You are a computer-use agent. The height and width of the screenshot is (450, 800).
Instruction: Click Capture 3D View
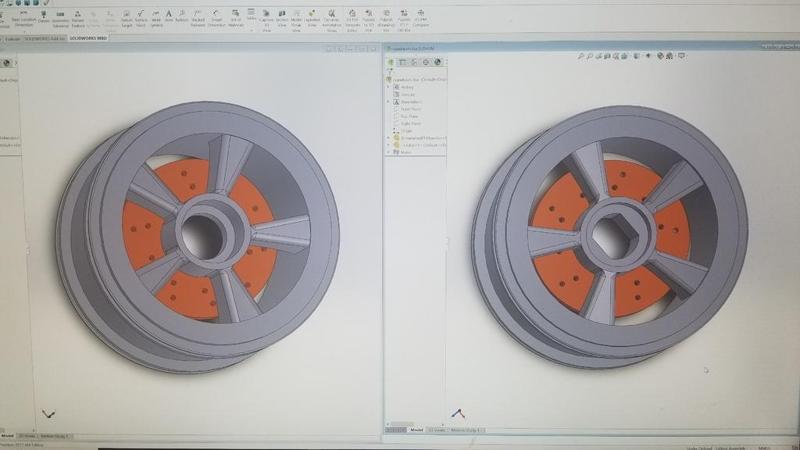click(x=266, y=21)
